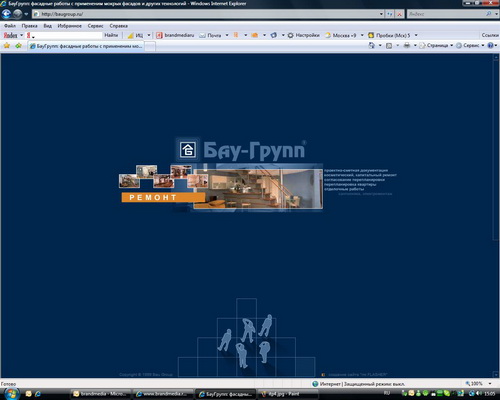Screen dimensions: 500x400
Task: Open Favorites Center with the star icon
Action: pos(7,45)
